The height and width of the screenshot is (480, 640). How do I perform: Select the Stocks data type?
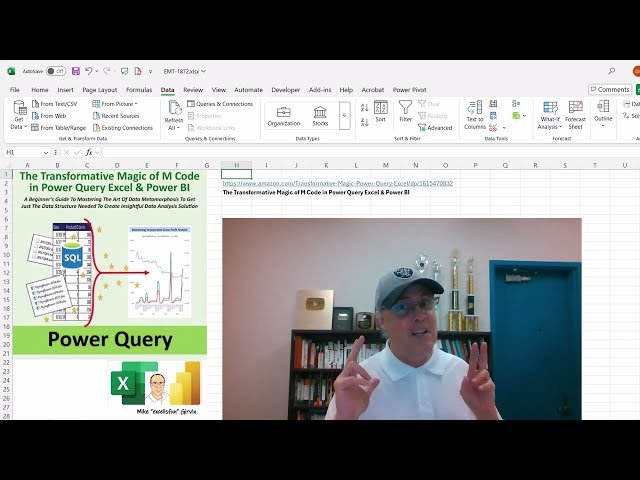(x=320, y=116)
